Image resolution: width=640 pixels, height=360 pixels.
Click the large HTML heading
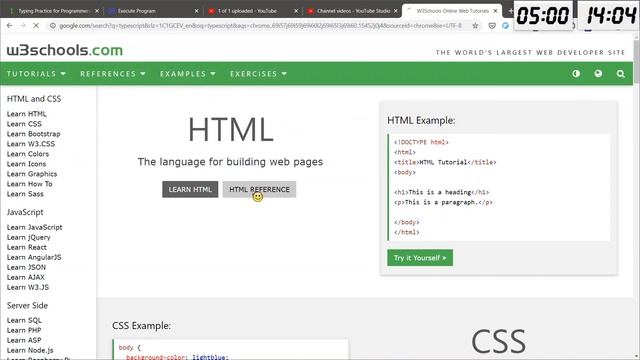point(231,129)
